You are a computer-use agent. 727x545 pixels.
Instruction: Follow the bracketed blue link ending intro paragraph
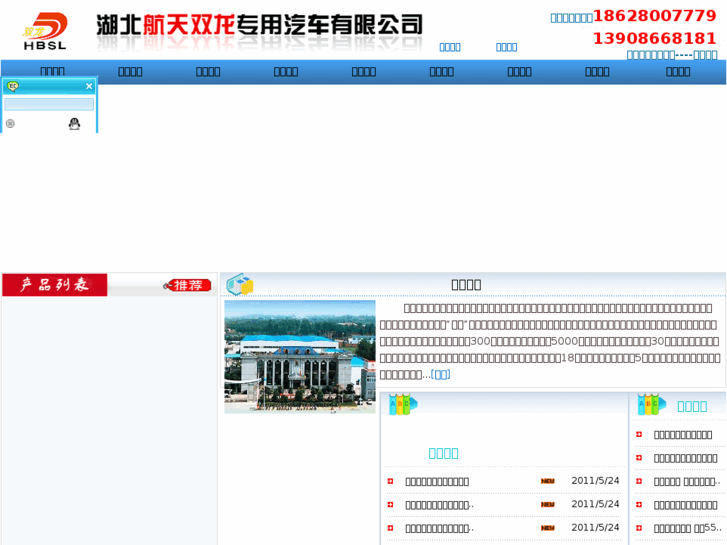tap(440, 374)
